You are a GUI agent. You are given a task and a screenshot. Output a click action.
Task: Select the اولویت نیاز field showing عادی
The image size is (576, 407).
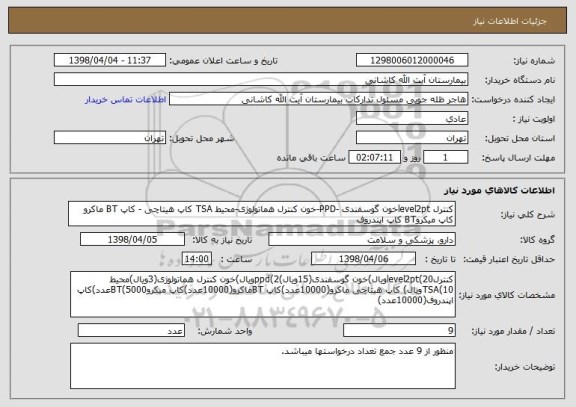pos(412,119)
